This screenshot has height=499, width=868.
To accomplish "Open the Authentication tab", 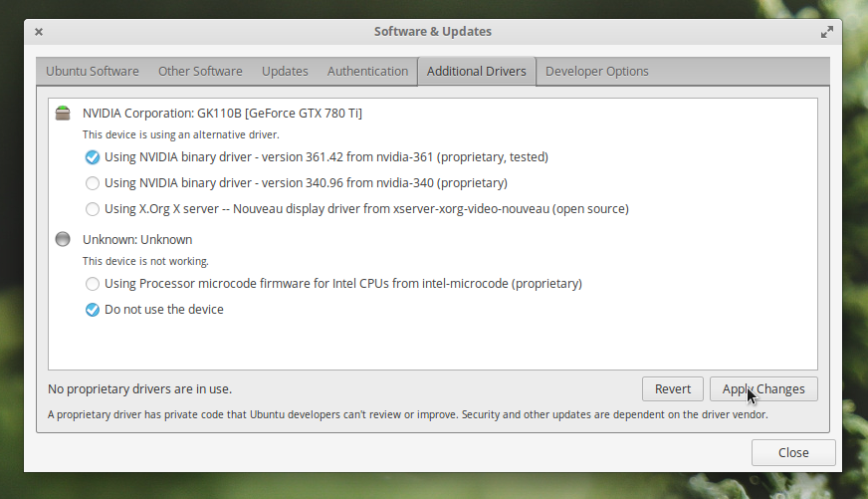I will [x=367, y=72].
